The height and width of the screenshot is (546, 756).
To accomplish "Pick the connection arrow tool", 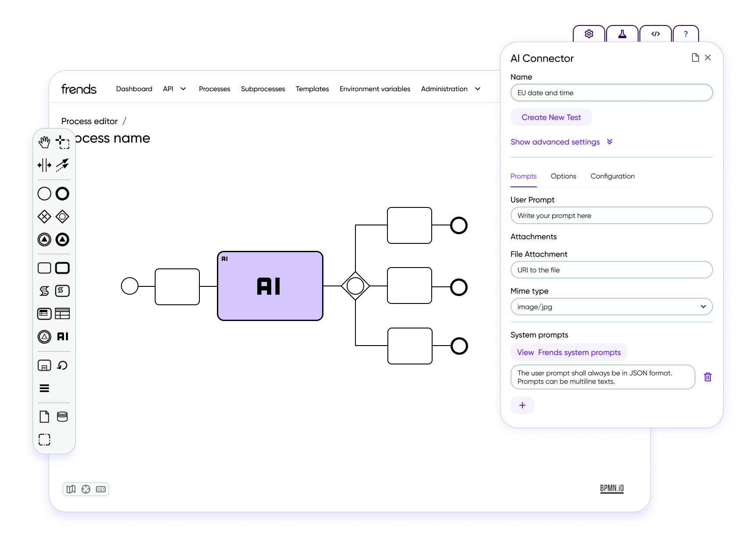I will 63,165.
